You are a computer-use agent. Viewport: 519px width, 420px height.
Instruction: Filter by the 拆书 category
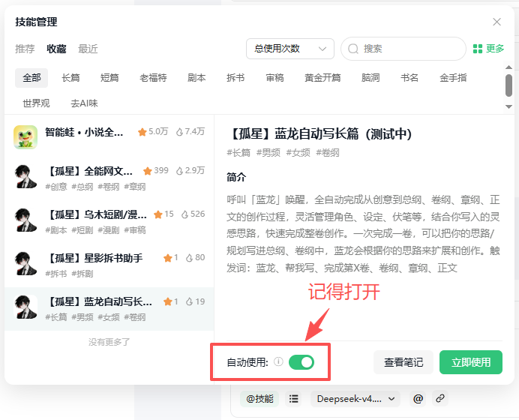pos(235,78)
